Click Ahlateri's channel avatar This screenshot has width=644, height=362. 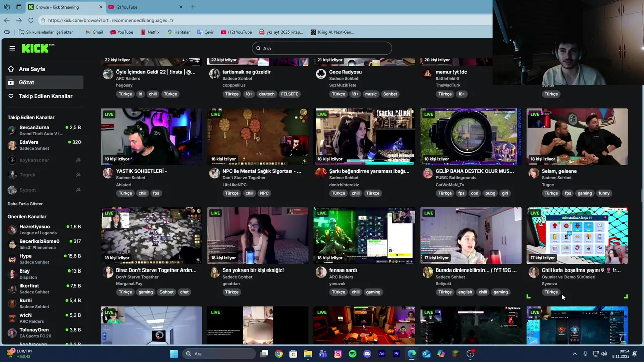[x=108, y=173]
